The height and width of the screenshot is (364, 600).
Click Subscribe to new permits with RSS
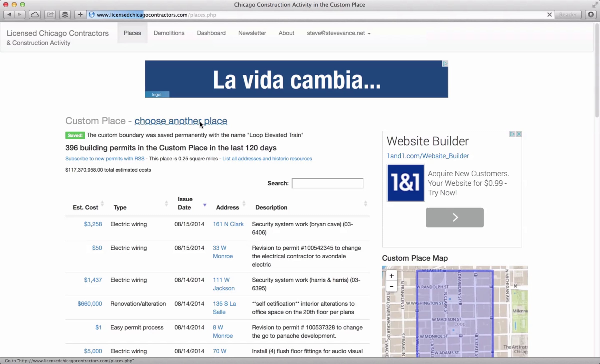(105, 159)
